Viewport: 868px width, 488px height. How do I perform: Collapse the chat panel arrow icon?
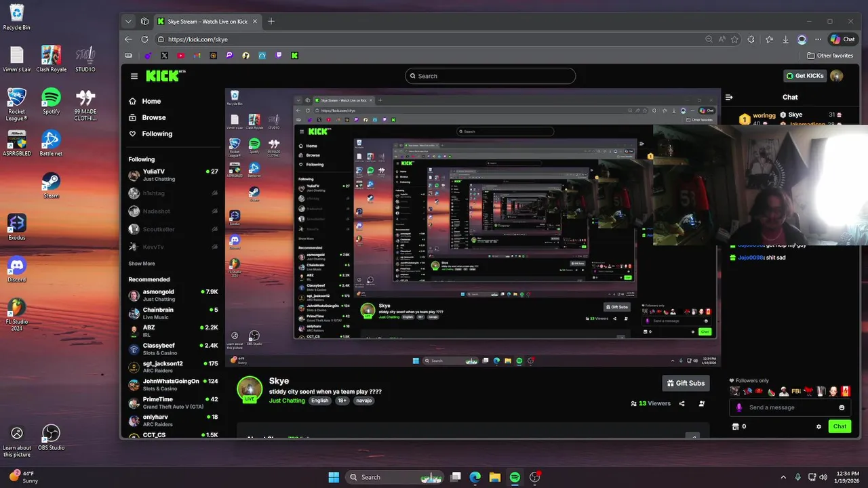pos(729,97)
